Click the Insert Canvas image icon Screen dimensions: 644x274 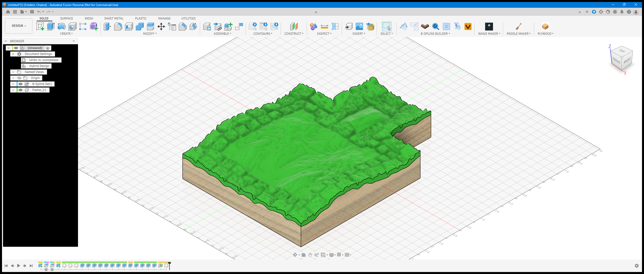click(359, 26)
